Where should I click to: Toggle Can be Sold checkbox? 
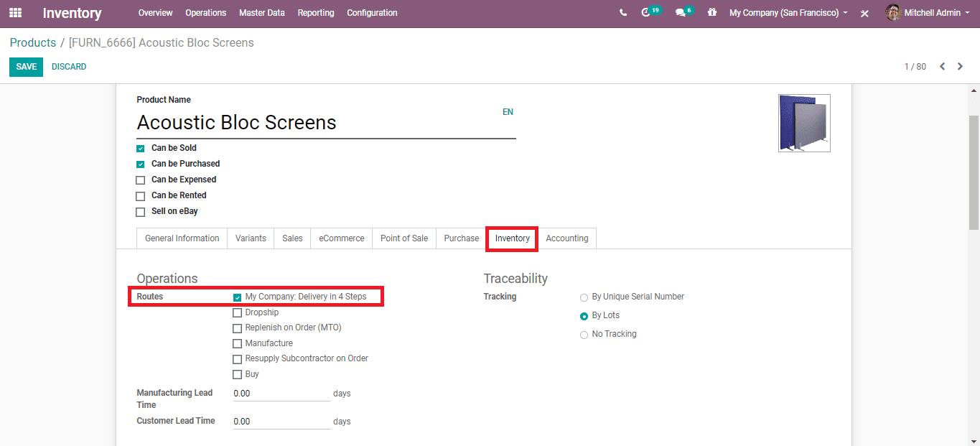pyautogui.click(x=141, y=149)
